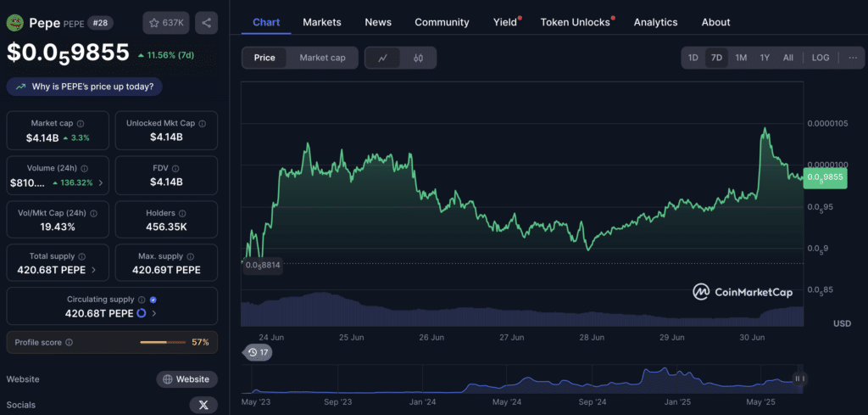The image size is (868, 415).
Task: Select the line chart type icon
Action: 382,58
